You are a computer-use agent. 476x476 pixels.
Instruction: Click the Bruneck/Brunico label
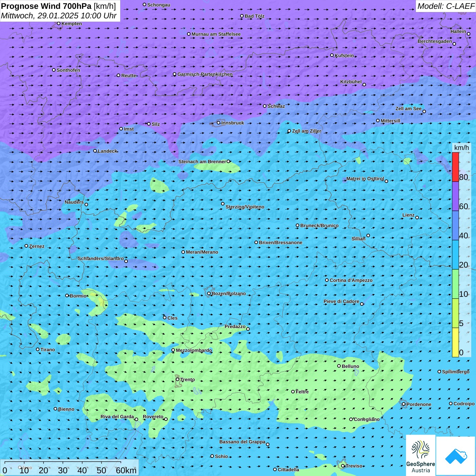pos(320,225)
